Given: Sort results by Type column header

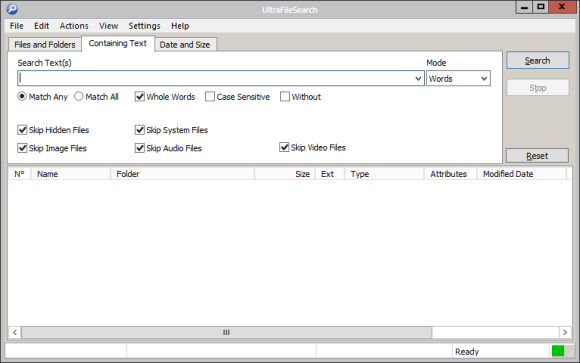Looking at the screenshot, I should coord(384,174).
